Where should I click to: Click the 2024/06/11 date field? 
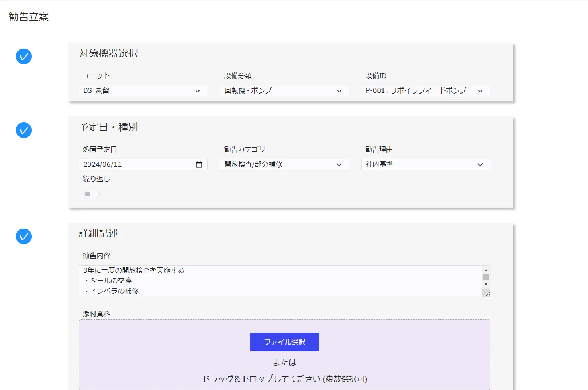(x=136, y=164)
